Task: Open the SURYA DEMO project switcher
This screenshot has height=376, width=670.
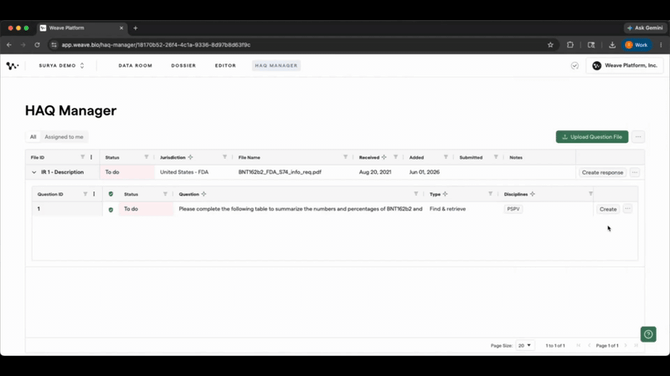Action: 62,66
